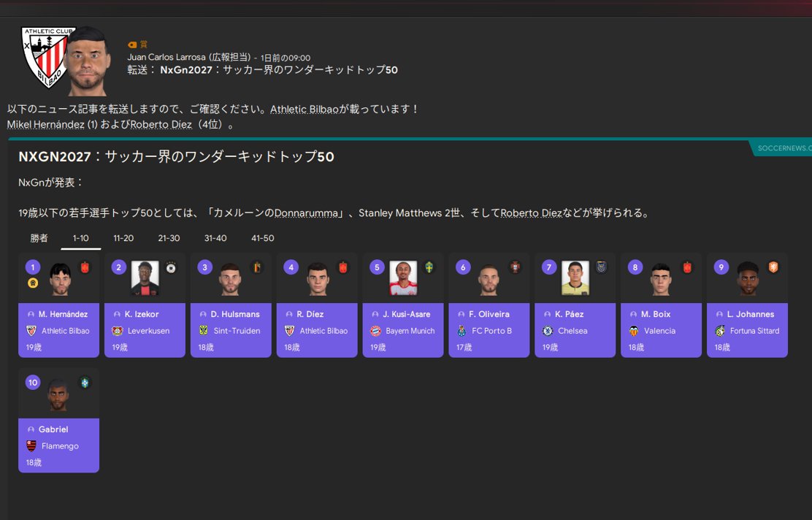Open K. Izekor player name
Image resolution: width=812 pixels, height=520 pixels.
tap(142, 314)
